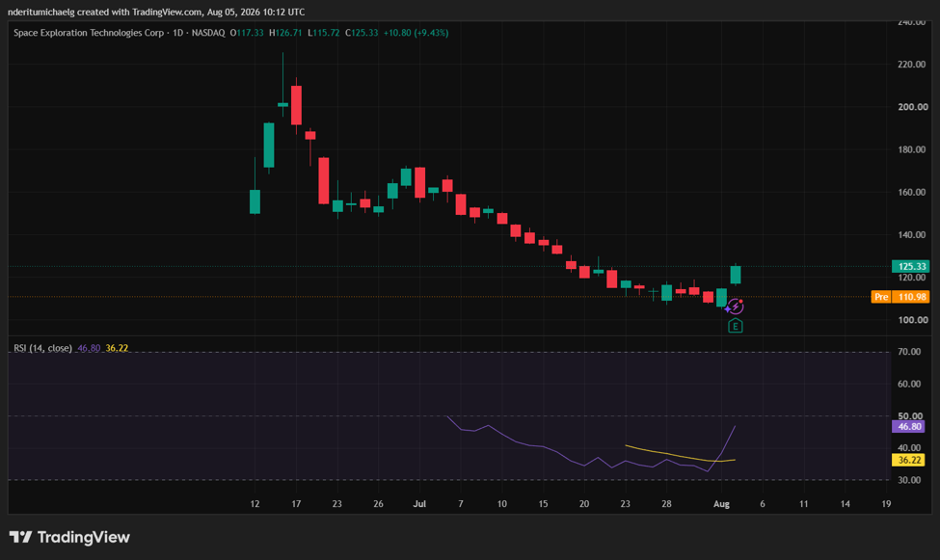Image resolution: width=940 pixels, height=560 pixels.
Task: Click the open value O117.33
Action: 247,33
